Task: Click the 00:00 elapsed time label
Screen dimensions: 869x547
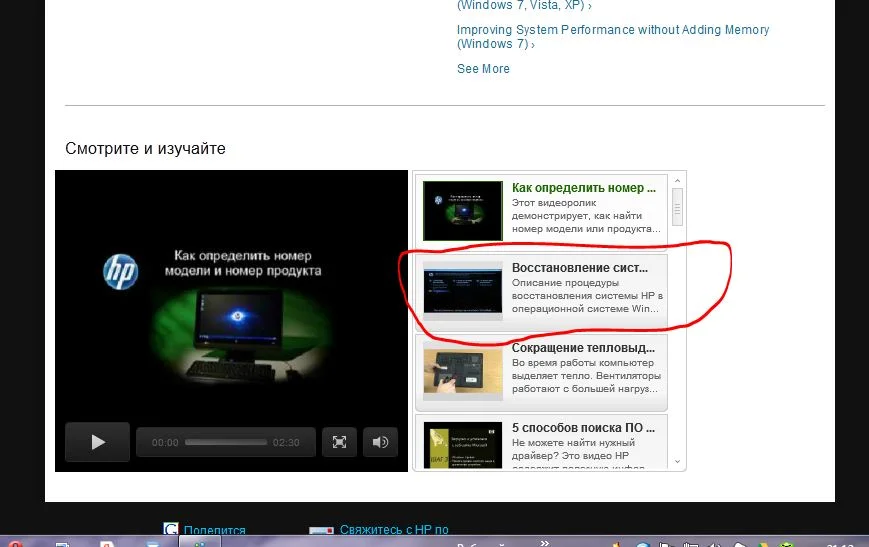Action: coord(165,442)
